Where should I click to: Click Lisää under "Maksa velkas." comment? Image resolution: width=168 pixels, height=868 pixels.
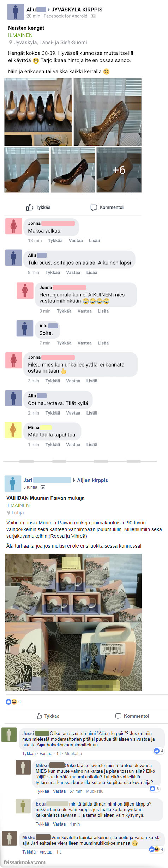[x=94, y=241]
